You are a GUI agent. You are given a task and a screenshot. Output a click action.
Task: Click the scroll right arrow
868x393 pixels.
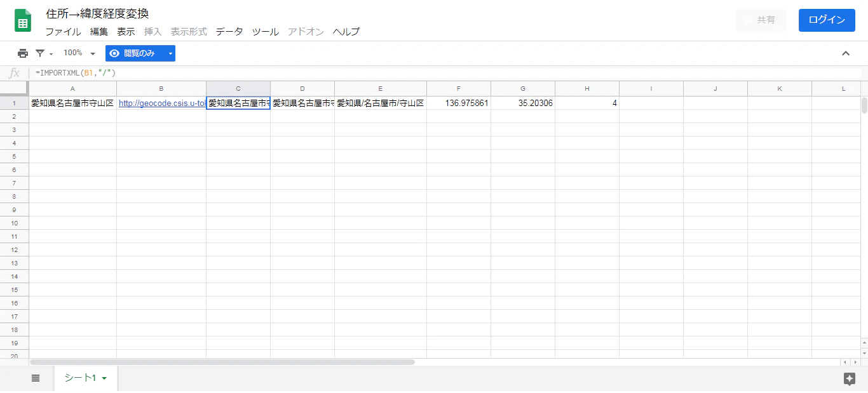tap(855, 362)
